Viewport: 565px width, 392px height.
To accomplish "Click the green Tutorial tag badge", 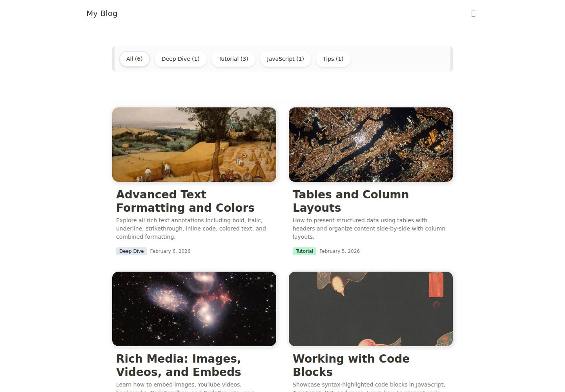I will [304, 251].
